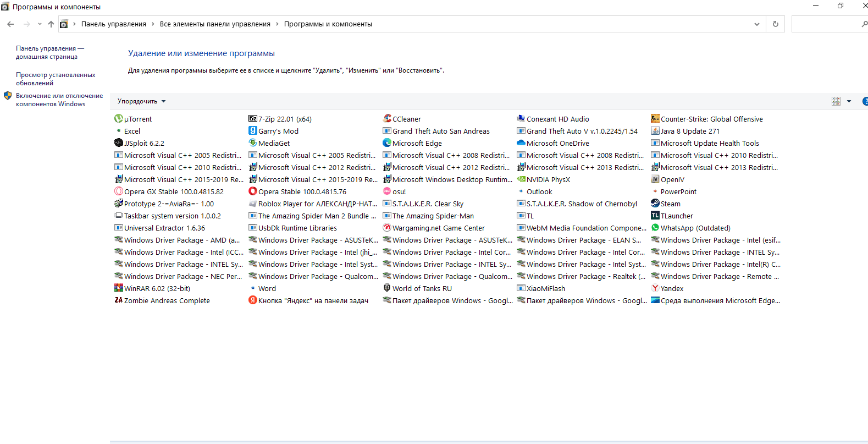Select Grand Theft Auto V v.1.0.2245/1.54

pos(578,131)
